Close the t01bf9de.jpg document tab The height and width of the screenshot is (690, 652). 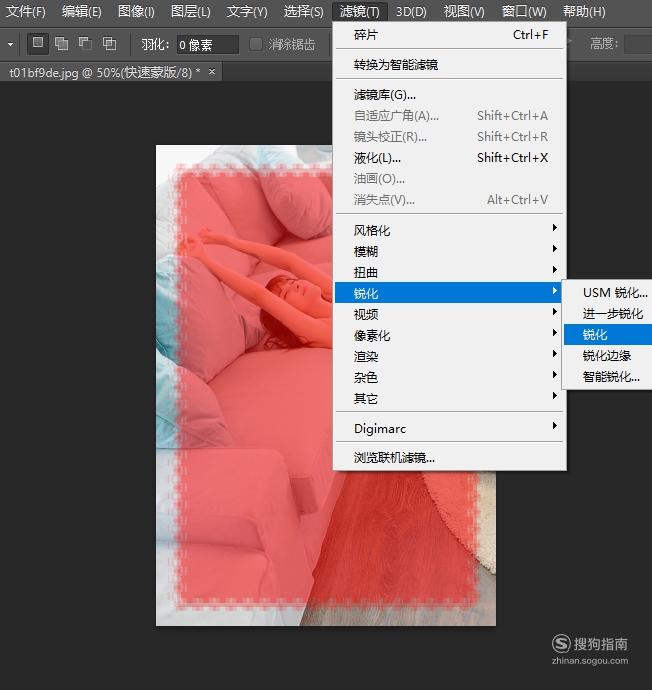point(212,71)
